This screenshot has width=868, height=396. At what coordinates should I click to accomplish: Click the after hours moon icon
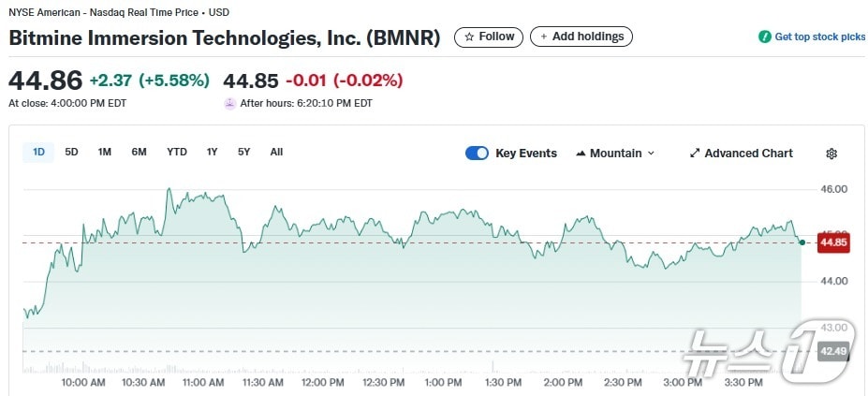pyautogui.click(x=229, y=104)
